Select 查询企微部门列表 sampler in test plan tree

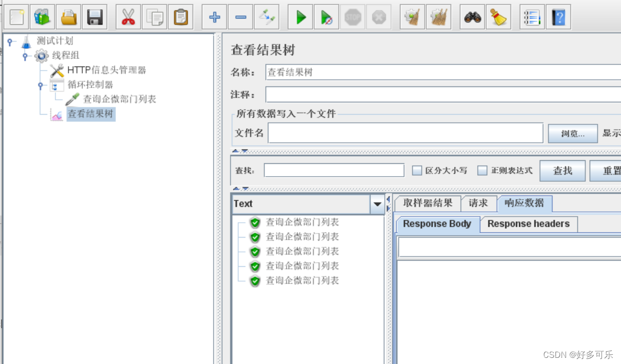pyautogui.click(x=119, y=99)
